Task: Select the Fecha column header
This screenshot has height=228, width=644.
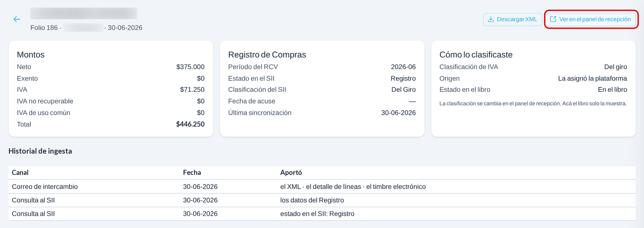Action: tap(192, 172)
